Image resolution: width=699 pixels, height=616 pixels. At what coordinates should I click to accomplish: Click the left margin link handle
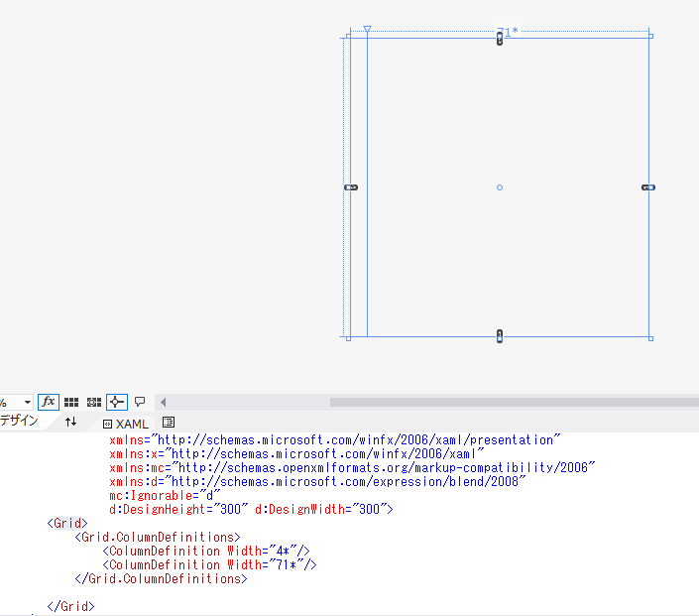[x=351, y=187]
